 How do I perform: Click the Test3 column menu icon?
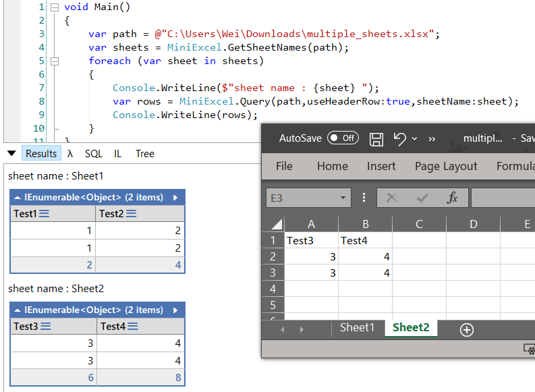[45, 327]
